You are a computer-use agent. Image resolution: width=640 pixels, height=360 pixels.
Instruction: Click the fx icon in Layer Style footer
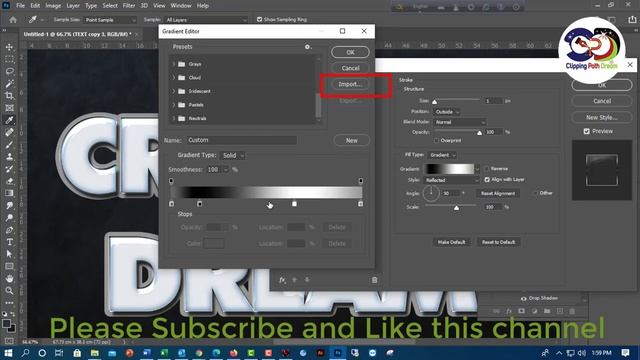click(x=282, y=280)
